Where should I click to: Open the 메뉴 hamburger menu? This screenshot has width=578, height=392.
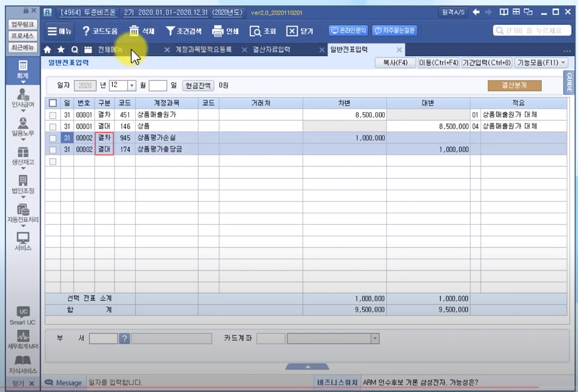[59, 31]
